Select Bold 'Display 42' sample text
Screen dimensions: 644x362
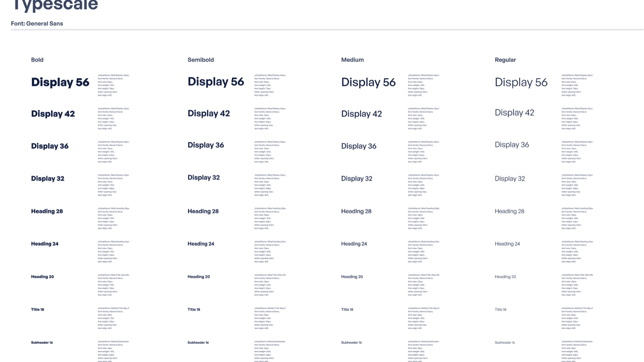coord(53,114)
